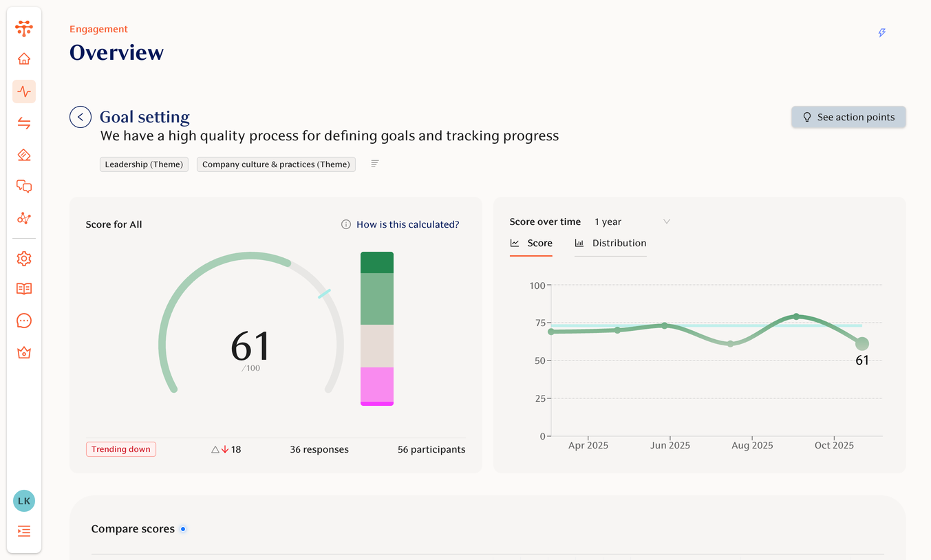
Task: Click the handbook icon in the sidebar
Action: pyautogui.click(x=24, y=288)
